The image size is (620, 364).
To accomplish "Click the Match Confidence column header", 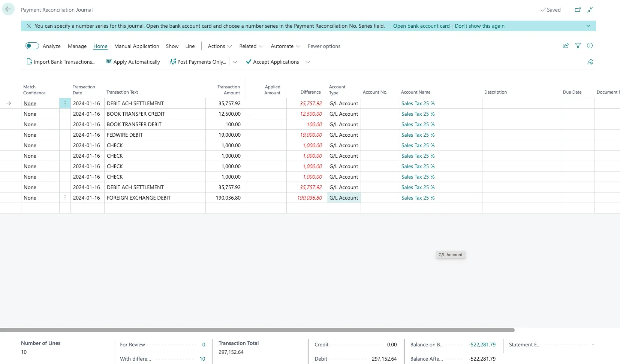I will [x=34, y=90].
